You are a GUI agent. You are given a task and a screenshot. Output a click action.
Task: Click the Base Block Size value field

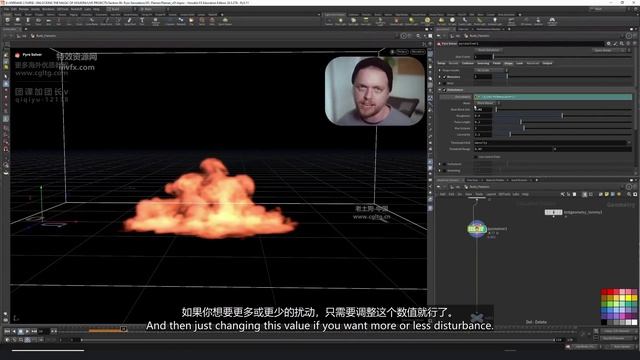[483, 109]
